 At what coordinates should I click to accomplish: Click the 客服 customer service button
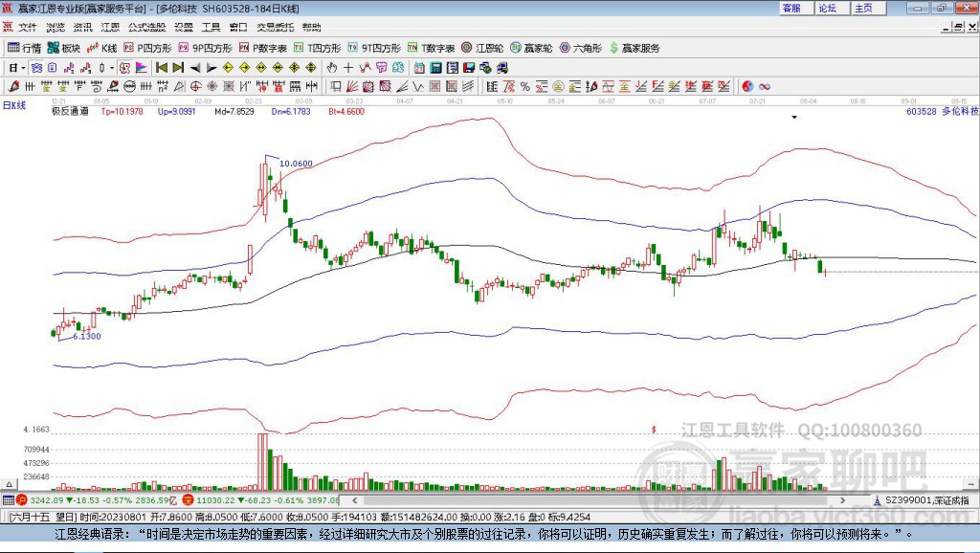click(x=791, y=8)
